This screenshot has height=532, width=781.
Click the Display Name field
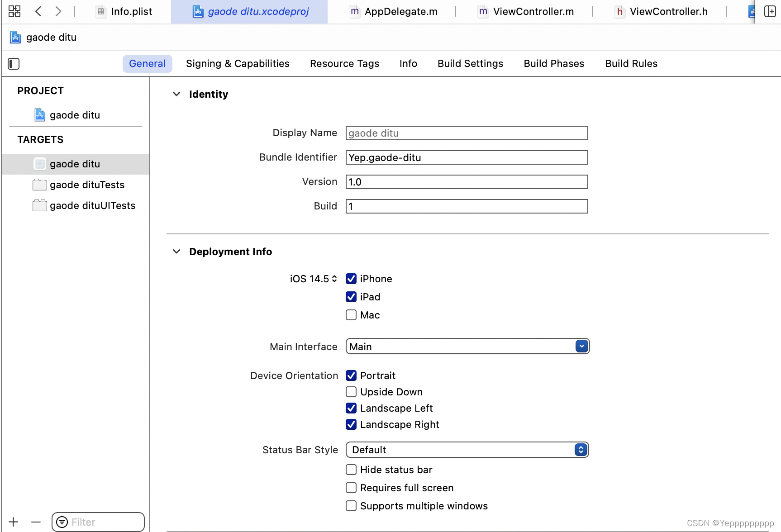coord(467,133)
